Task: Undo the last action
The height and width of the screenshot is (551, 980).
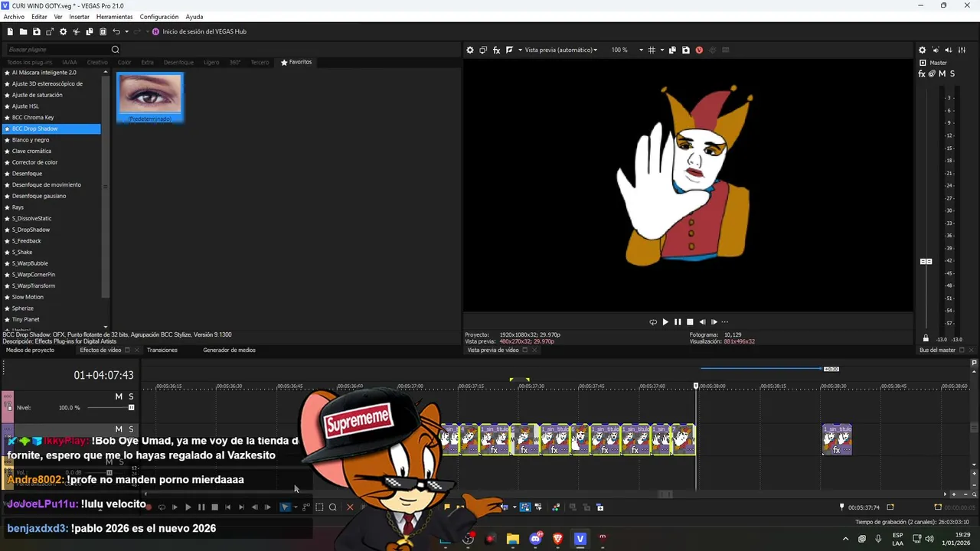Action: tap(116, 31)
